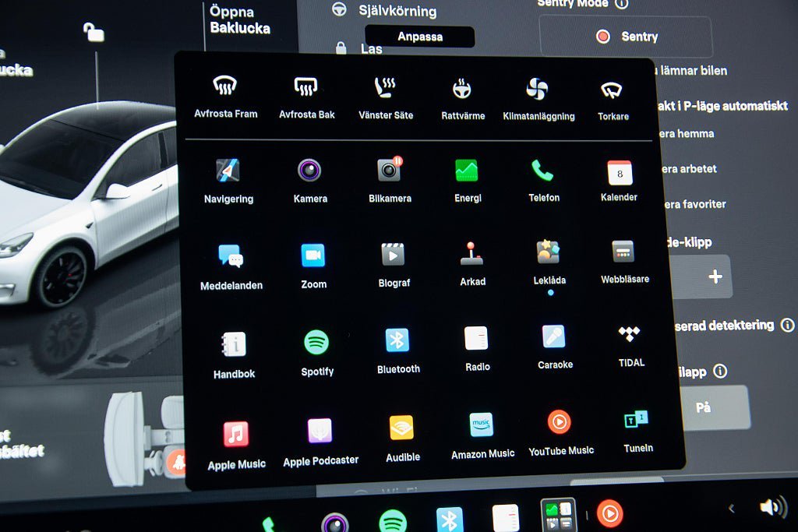Open the Arkad arcade app
This screenshot has width=798, height=532.
coord(472,264)
